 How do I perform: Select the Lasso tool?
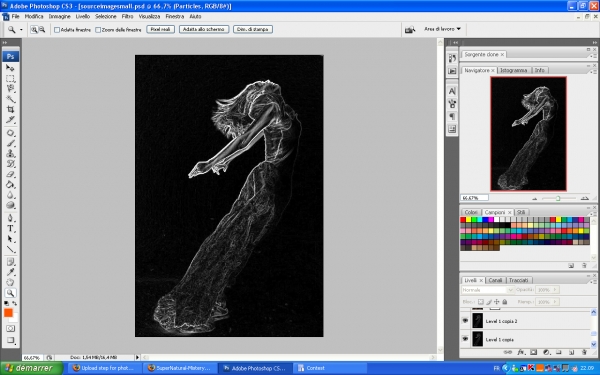[x=10, y=89]
